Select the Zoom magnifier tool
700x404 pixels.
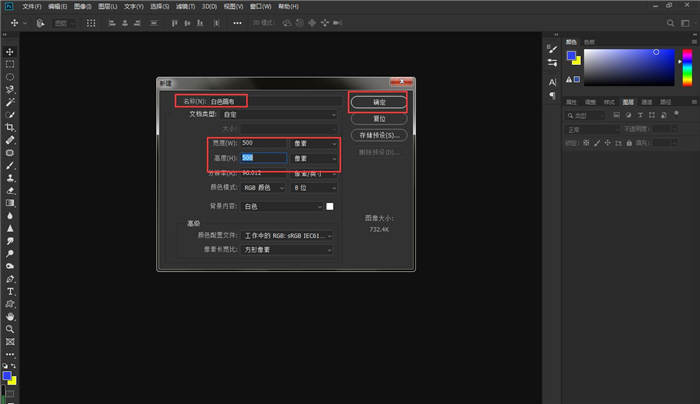click(x=10, y=329)
